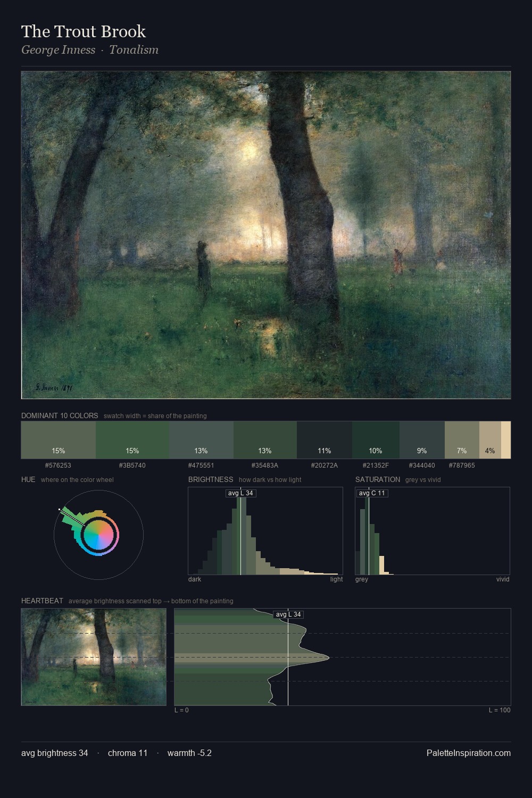Click the avg L 34 label in brightness chart

[x=240, y=493]
